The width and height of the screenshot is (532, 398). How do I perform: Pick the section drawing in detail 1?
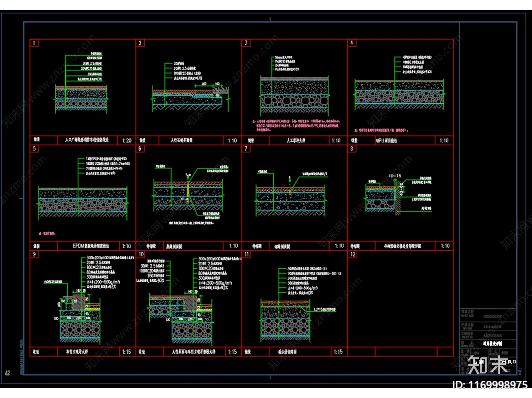point(81,99)
